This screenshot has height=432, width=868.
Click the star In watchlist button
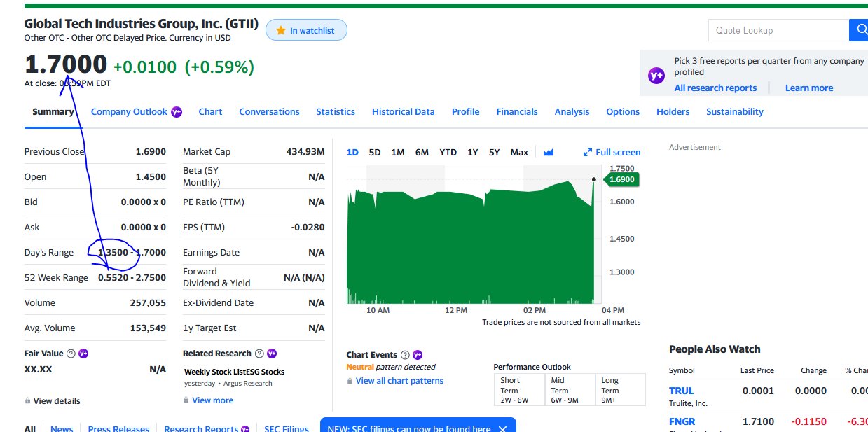click(x=306, y=30)
